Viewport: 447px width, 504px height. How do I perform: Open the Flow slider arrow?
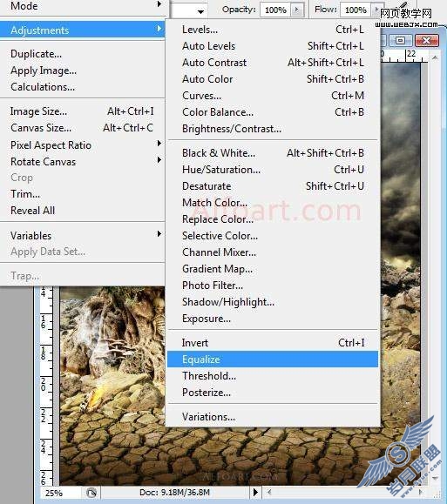click(376, 10)
